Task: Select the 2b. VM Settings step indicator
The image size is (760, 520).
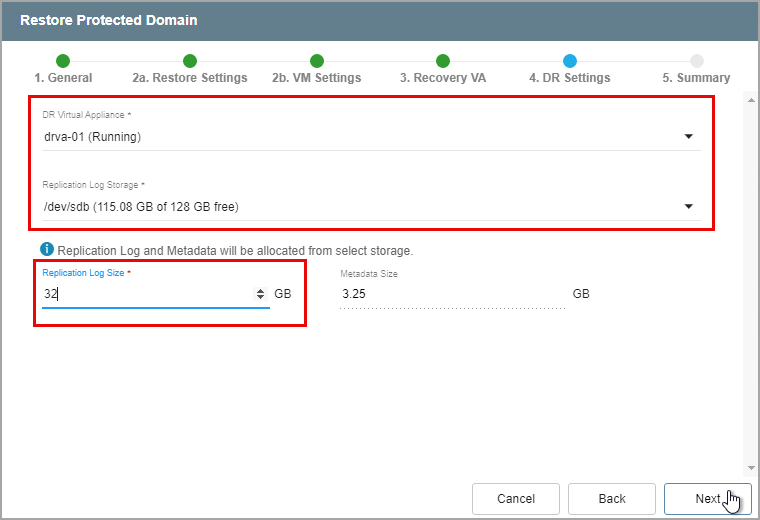Action: point(317,61)
